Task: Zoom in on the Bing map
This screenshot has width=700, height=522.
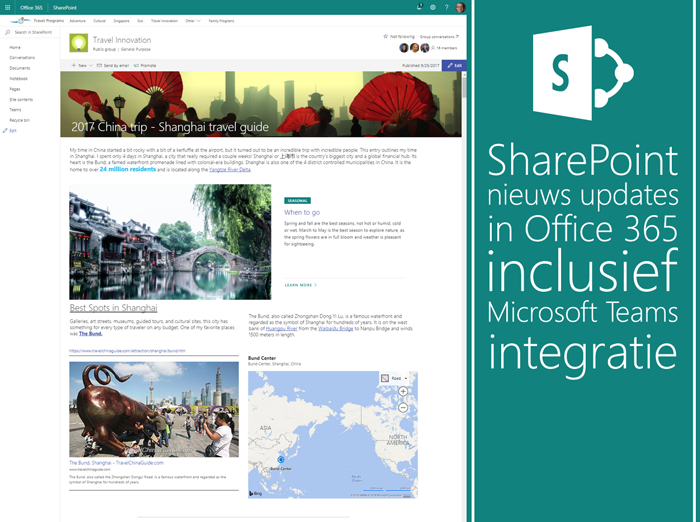Action: pos(403,391)
